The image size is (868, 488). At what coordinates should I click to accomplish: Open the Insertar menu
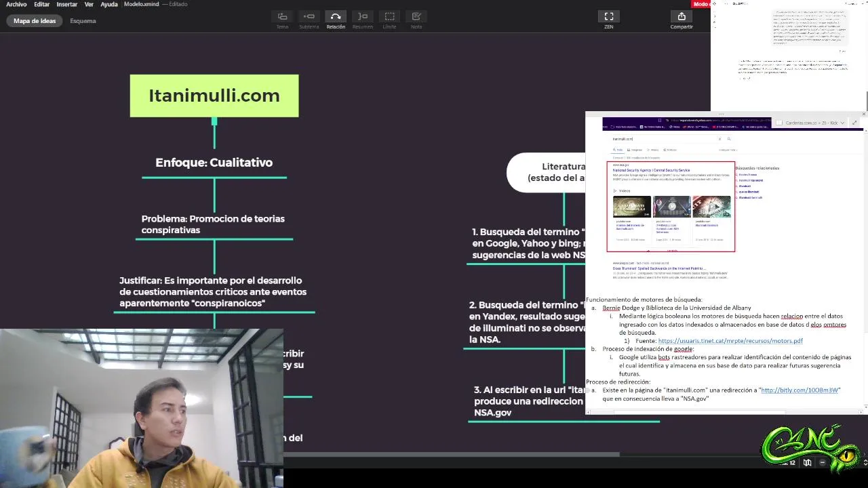tap(66, 4)
